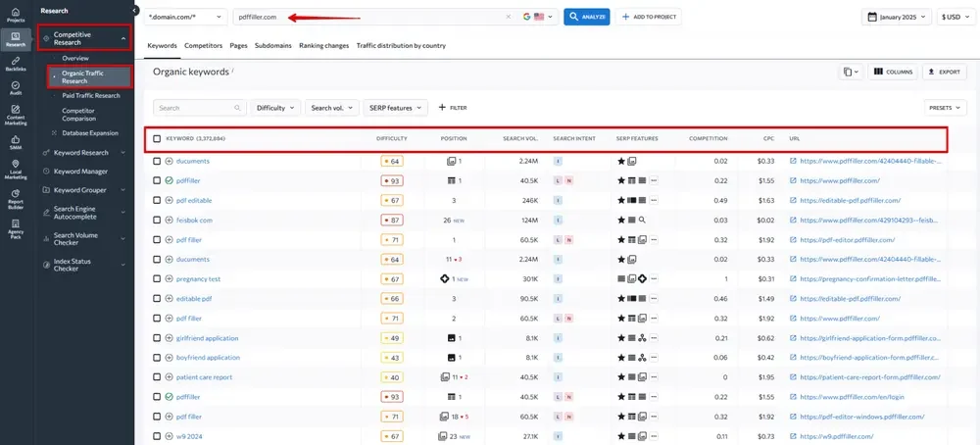Open the Local Marketing section icon
Image resolution: width=980 pixels, height=445 pixels.
pos(16,170)
